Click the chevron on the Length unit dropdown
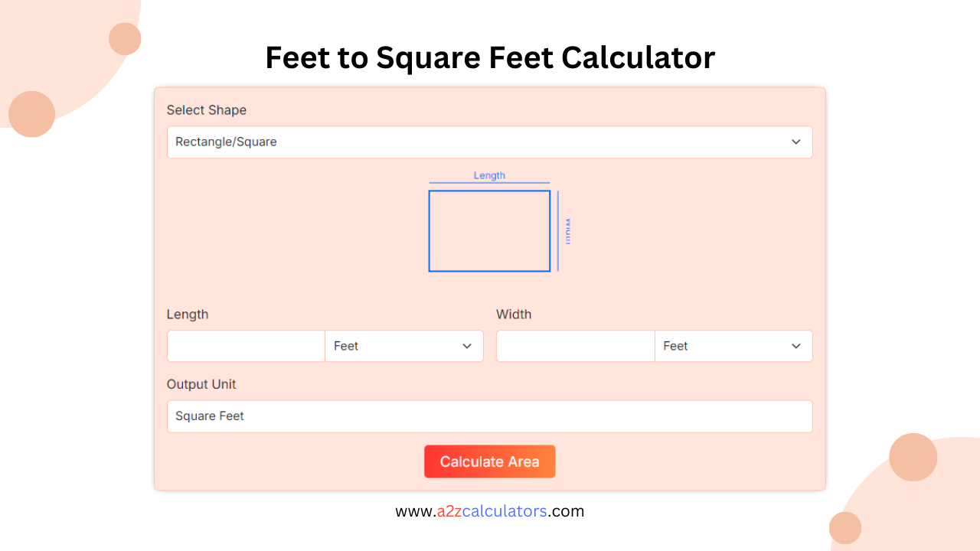 tap(467, 346)
